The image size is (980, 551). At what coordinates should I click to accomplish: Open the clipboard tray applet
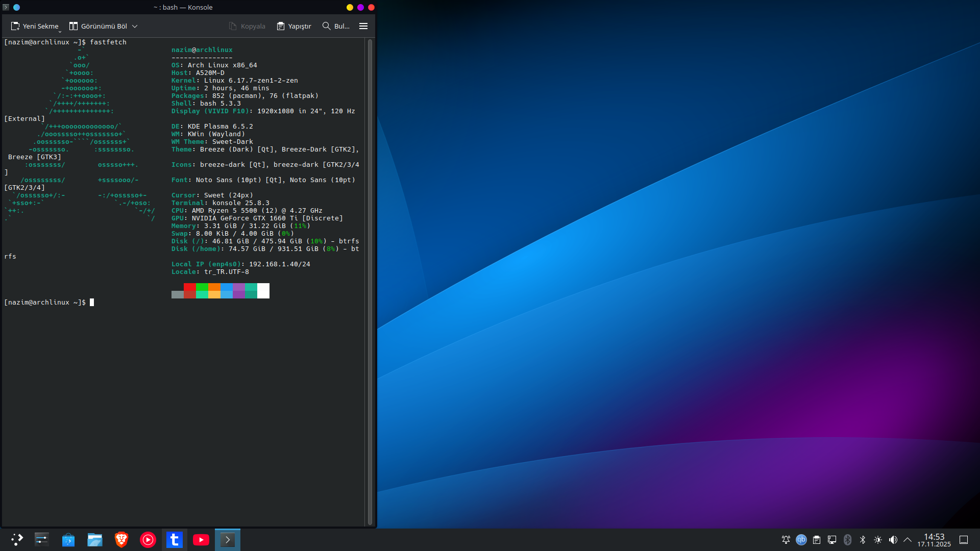coord(817,540)
